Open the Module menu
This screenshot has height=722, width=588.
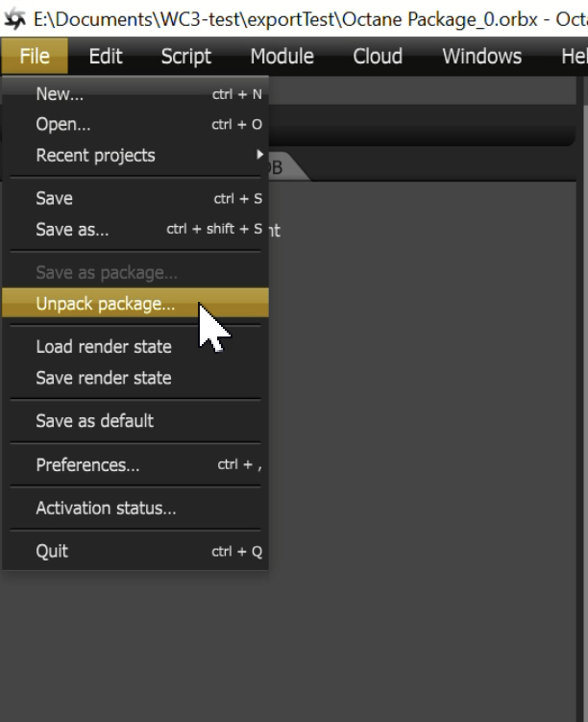tap(282, 57)
